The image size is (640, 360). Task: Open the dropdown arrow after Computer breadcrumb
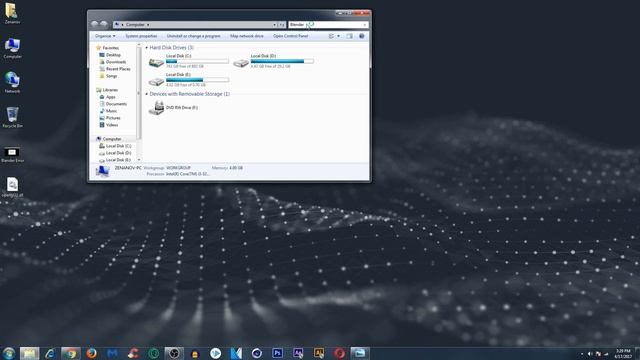coord(148,25)
